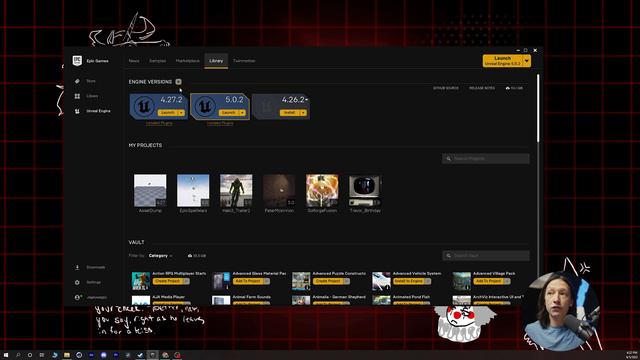
Task: Expand arrow beside Advanced Glass Add To Project
Action: tap(267, 281)
